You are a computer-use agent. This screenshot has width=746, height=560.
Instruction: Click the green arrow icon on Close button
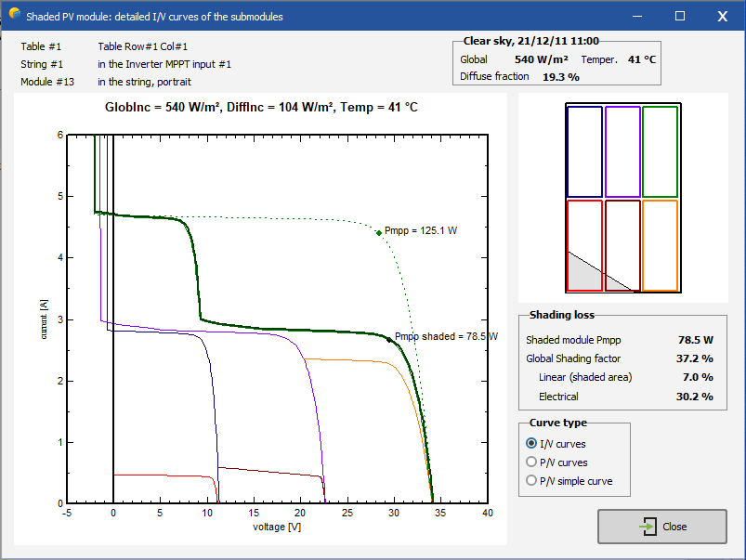648,527
